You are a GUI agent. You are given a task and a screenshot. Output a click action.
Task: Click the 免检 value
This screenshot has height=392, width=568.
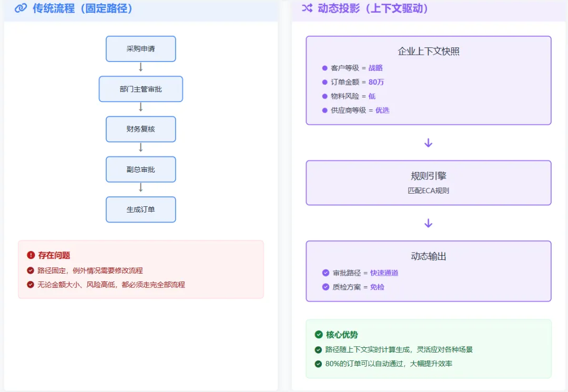pos(377,287)
